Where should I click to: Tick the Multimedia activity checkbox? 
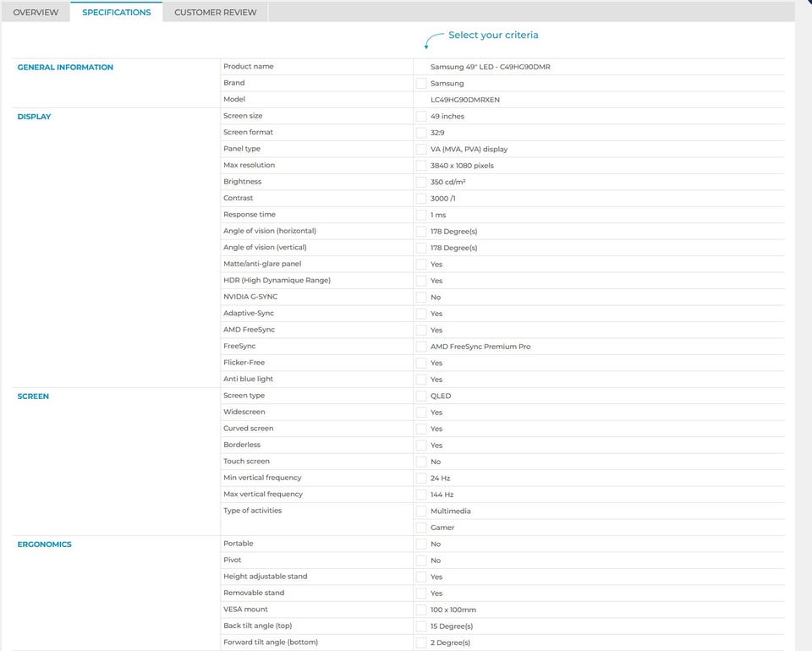pyautogui.click(x=421, y=511)
